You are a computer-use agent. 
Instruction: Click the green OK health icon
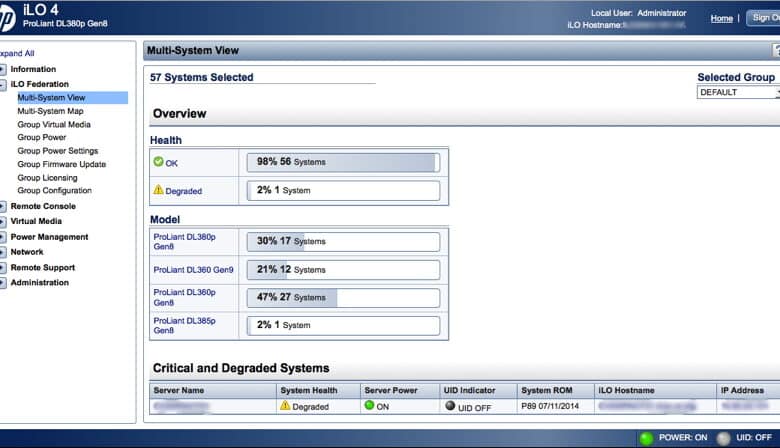(x=158, y=162)
